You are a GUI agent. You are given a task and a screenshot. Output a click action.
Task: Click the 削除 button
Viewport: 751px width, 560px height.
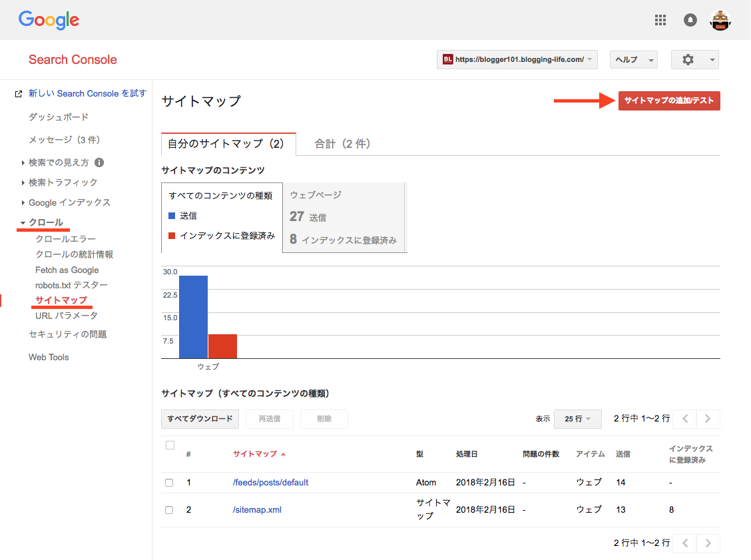324,419
